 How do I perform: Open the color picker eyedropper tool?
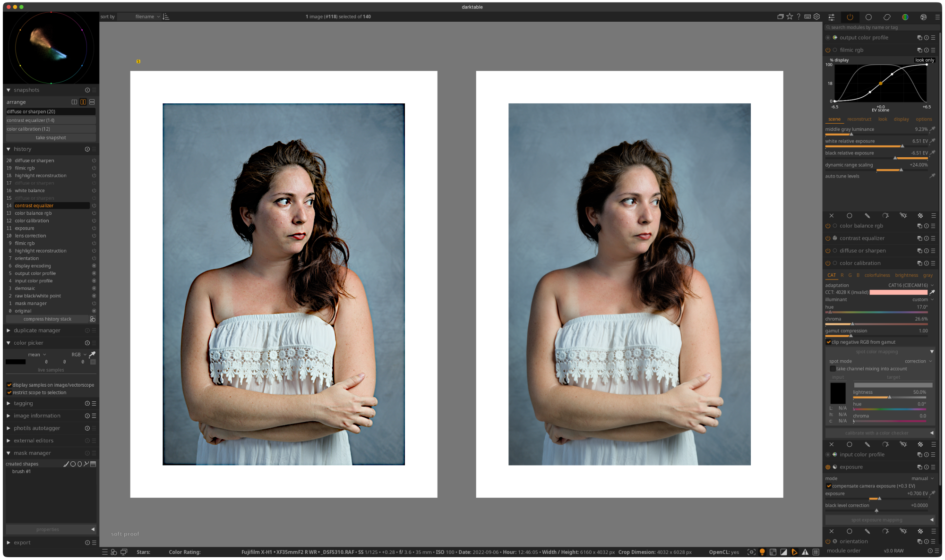(x=92, y=354)
